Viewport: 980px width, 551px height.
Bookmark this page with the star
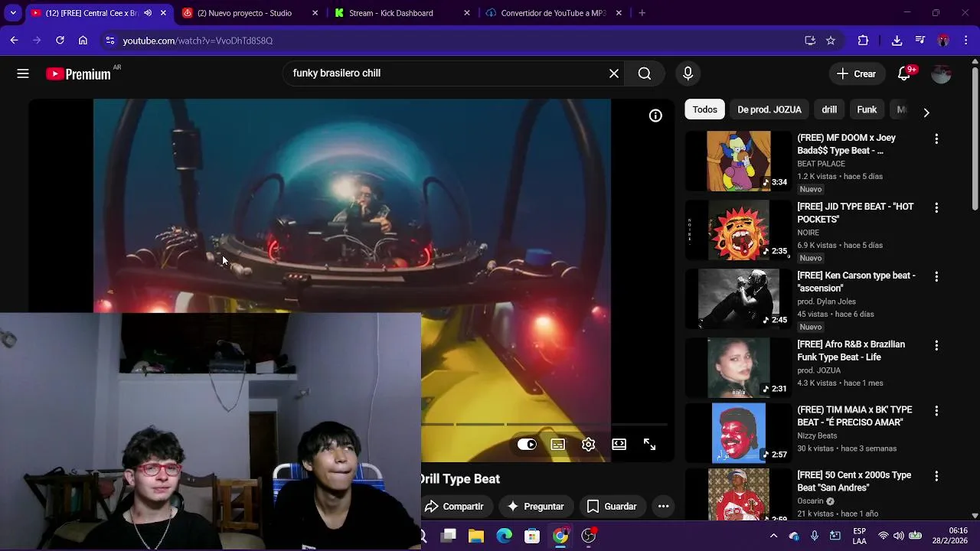pyautogui.click(x=831, y=41)
